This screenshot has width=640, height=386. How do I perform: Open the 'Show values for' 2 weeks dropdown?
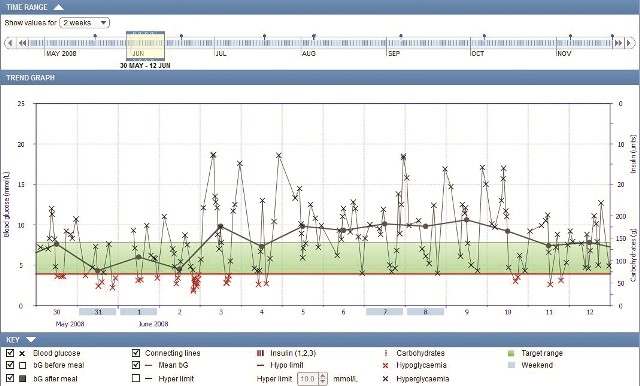point(84,23)
